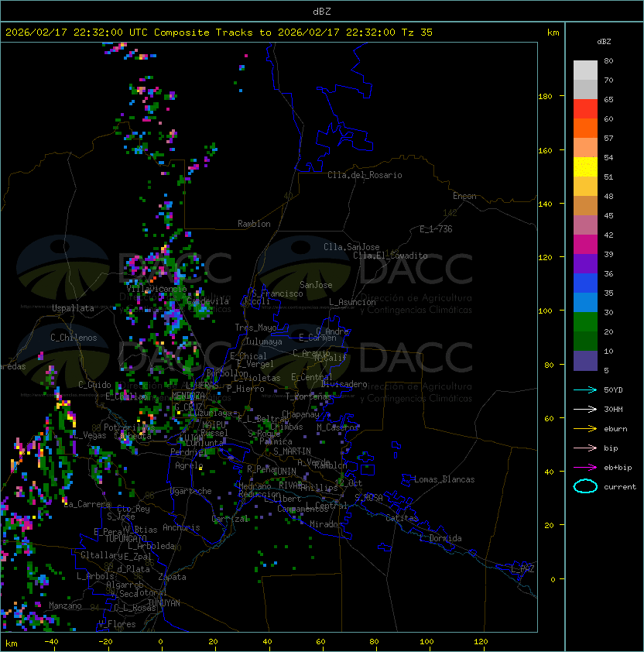The width and height of the screenshot is (644, 652).
Task: Click the 'MENDOZA' city label on the map
Action: (x=188, y=395)
